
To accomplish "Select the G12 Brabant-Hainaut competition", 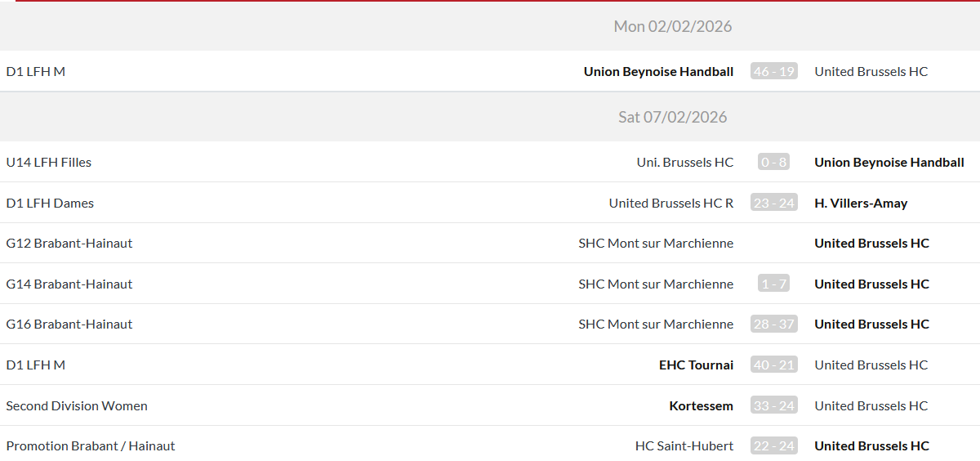I will click(x=69, y=243).
